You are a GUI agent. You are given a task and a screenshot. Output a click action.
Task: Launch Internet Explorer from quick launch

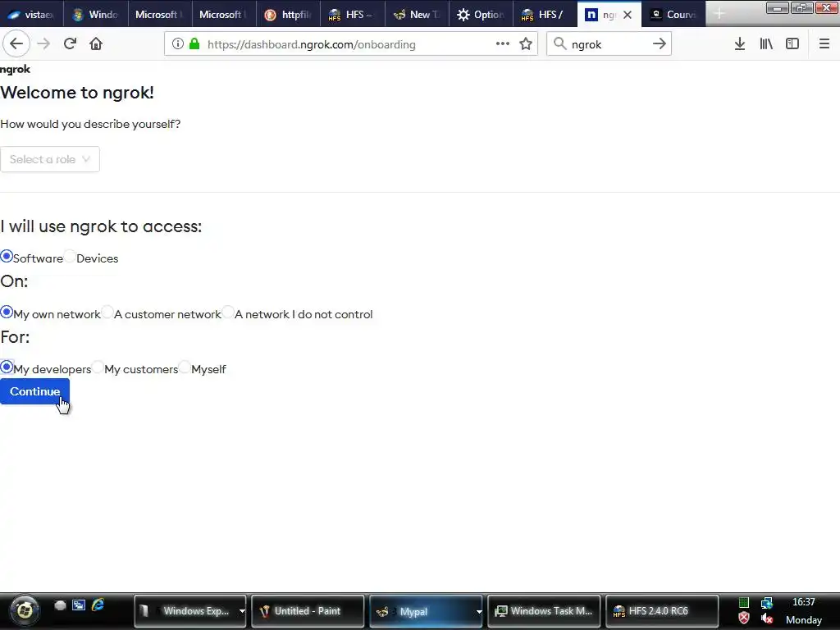click(98, 605)
